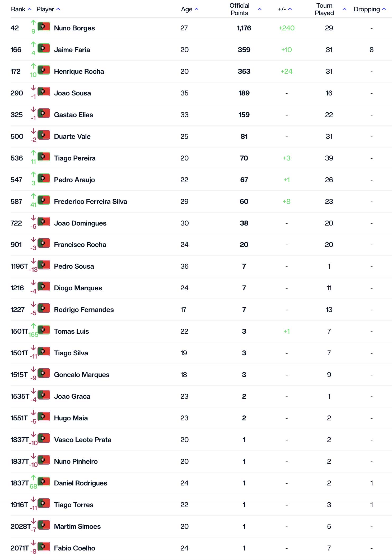Open Nuno Borges player profile
This screenshot has width=392, height=560.
pos(74,28)
